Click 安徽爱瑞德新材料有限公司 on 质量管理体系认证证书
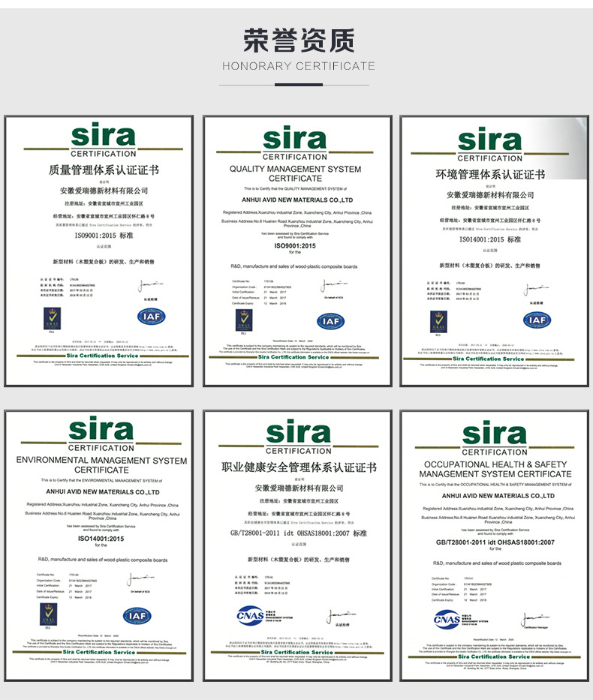Image resolution: width=593 pixels, height=700 pixels. point(104,191)
